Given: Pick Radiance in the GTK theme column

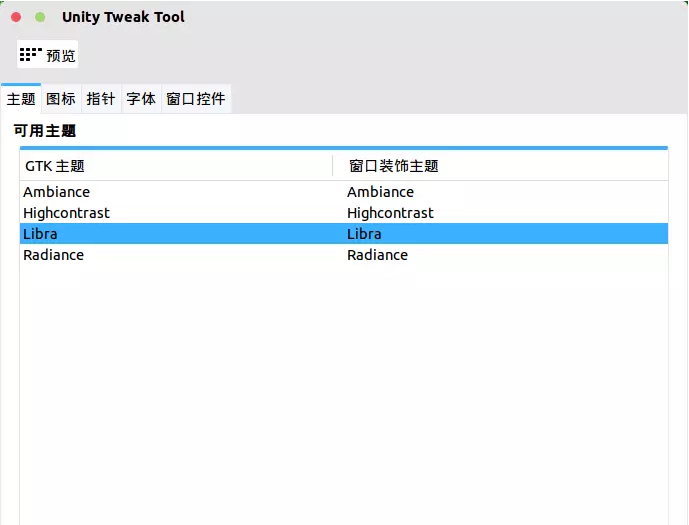Looking at the screenshot, I should click(x=54, y=255).
